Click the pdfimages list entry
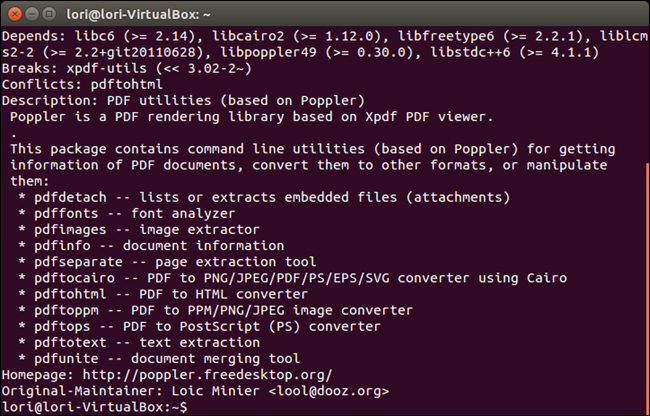 coord(147,230)
